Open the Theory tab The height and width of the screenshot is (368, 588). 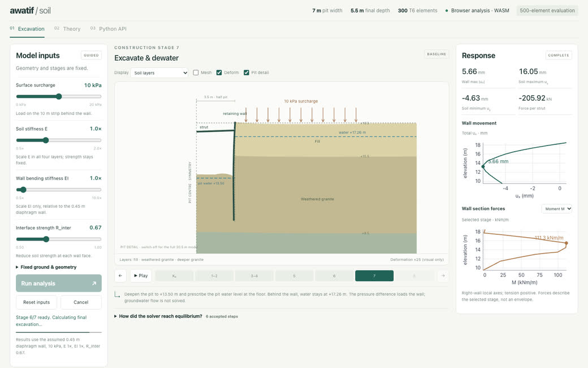click(x=67, y=29)
